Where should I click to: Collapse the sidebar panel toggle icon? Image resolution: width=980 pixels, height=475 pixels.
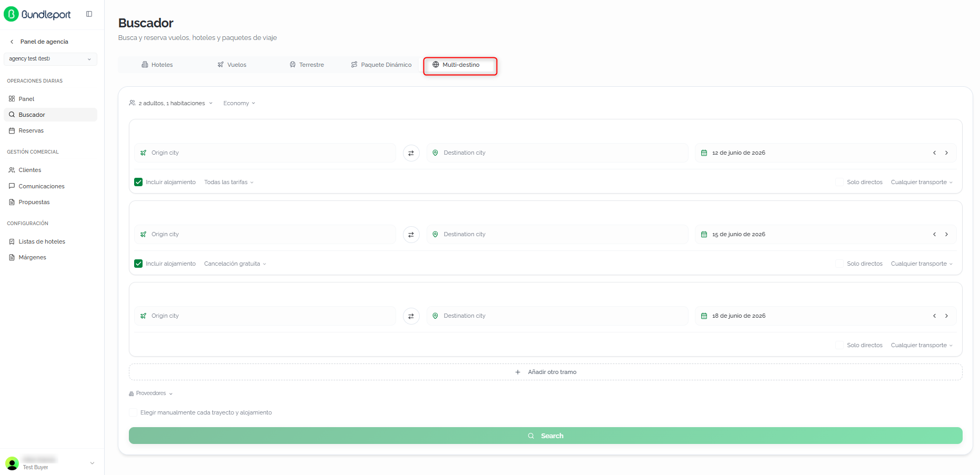pyautogui.click(x=89, y=14)
